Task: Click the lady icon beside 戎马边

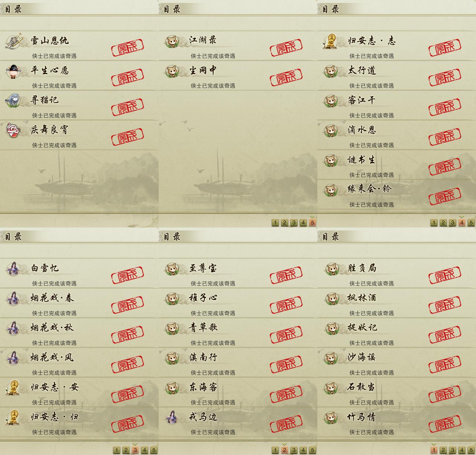Action: tap(172, 417)
